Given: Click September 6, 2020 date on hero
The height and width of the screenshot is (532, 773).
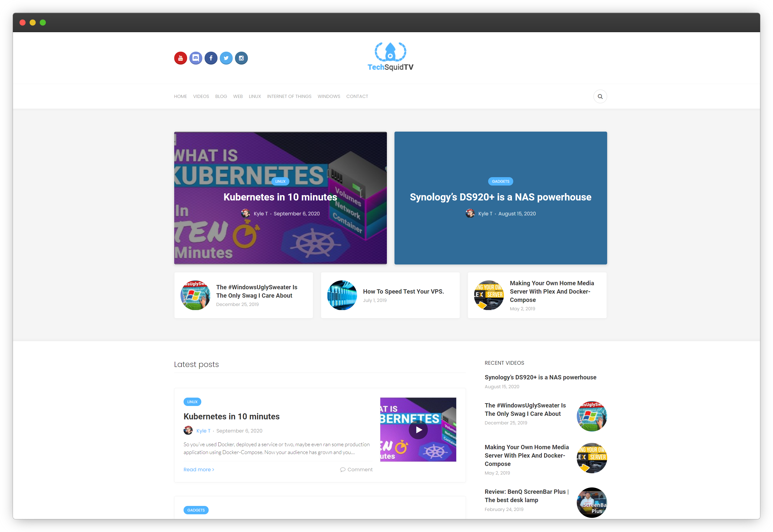Looking at the screenshot, I should 297,214.
